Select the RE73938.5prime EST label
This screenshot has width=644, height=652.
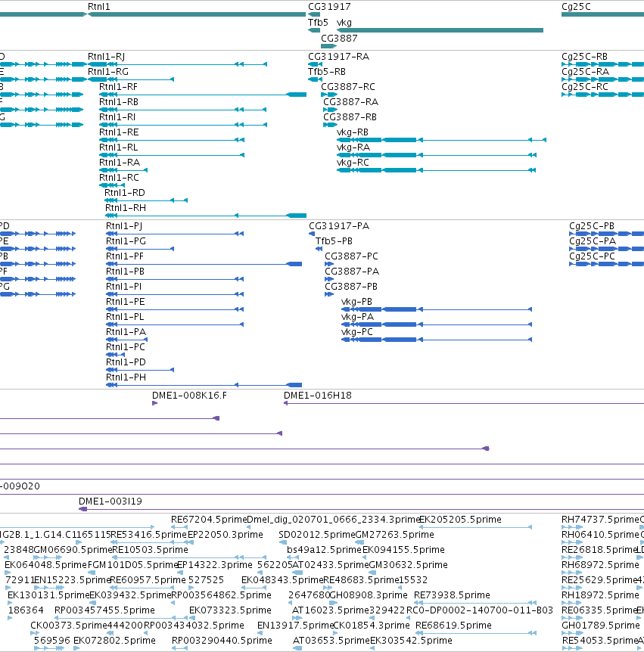[452, 595]
